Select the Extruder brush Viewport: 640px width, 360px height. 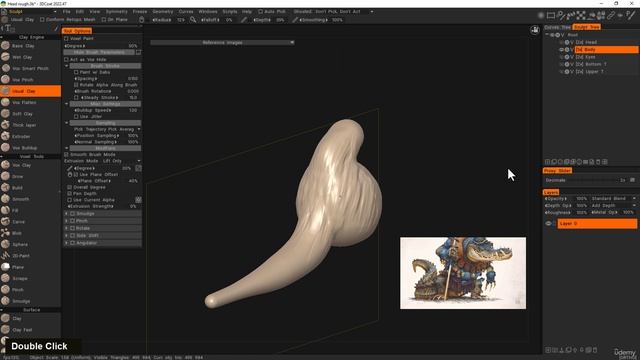(30, 136)
